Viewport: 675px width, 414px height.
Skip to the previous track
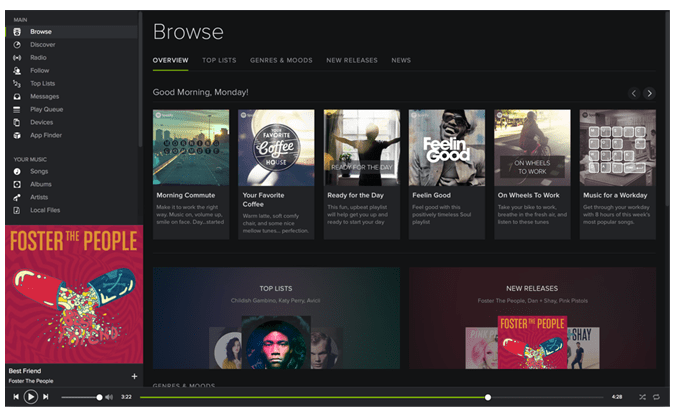(16, 397)
